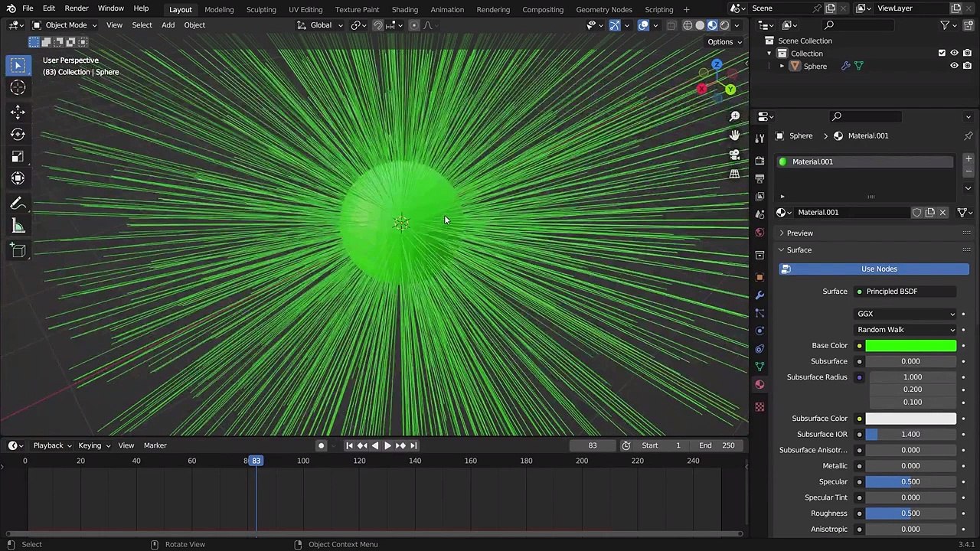Open the File menu
Image resolution: width=980 pixels, height=551 pixels.
pos(28,8)
